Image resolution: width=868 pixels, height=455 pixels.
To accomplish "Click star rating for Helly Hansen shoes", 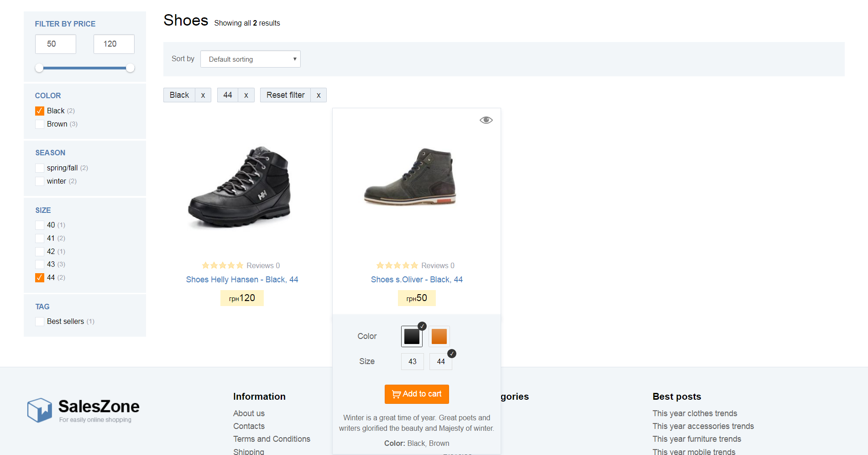I will [x=223, y=265].
